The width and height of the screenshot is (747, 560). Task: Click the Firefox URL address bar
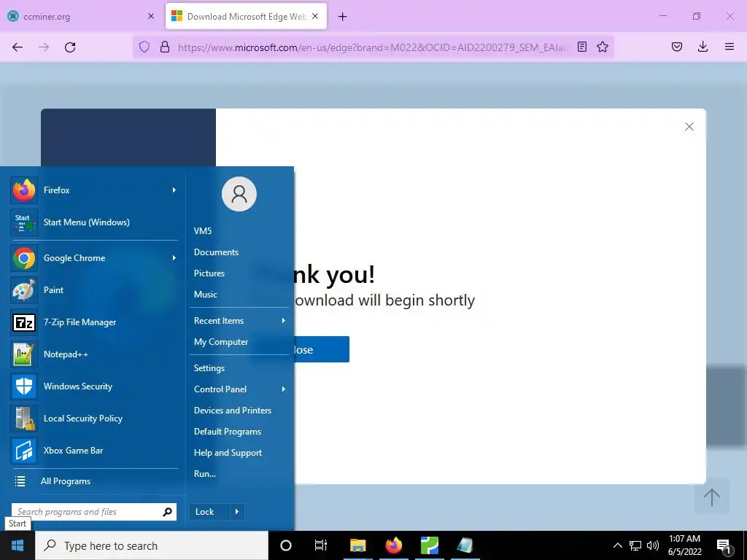pyautogui.click(x=373, y=47)
